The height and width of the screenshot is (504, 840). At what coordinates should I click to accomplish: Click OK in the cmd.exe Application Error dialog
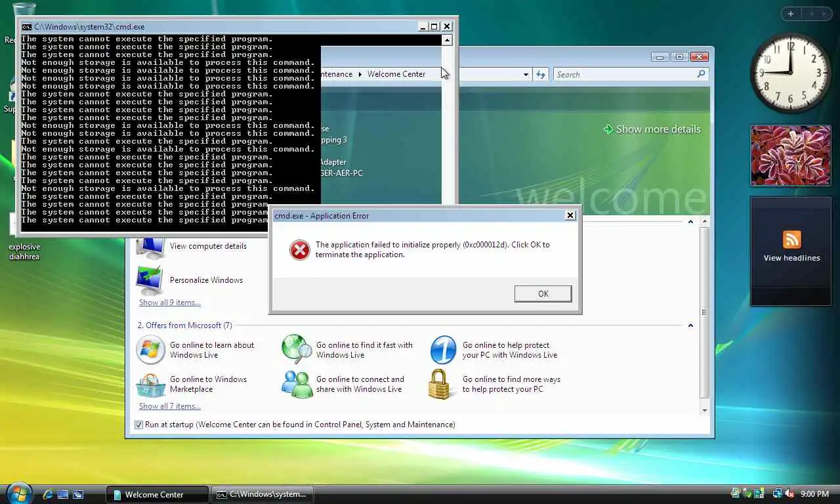(x=543, y=293)
